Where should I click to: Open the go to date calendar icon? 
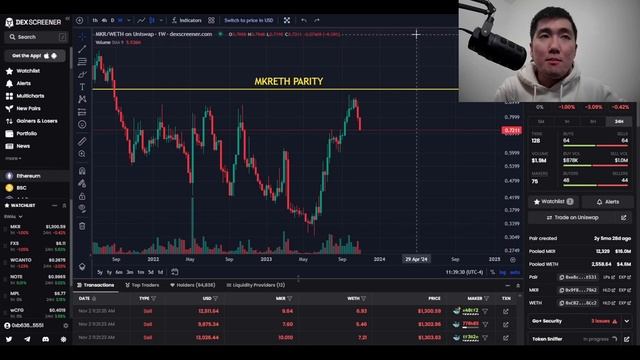[x=175, y=272]
